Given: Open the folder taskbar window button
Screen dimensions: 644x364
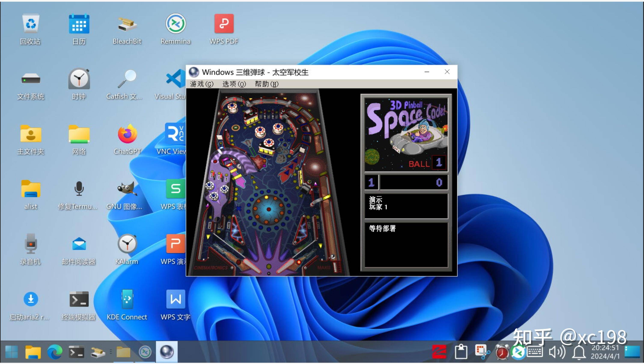Looking at the screenshot, I should coord(123,352).
